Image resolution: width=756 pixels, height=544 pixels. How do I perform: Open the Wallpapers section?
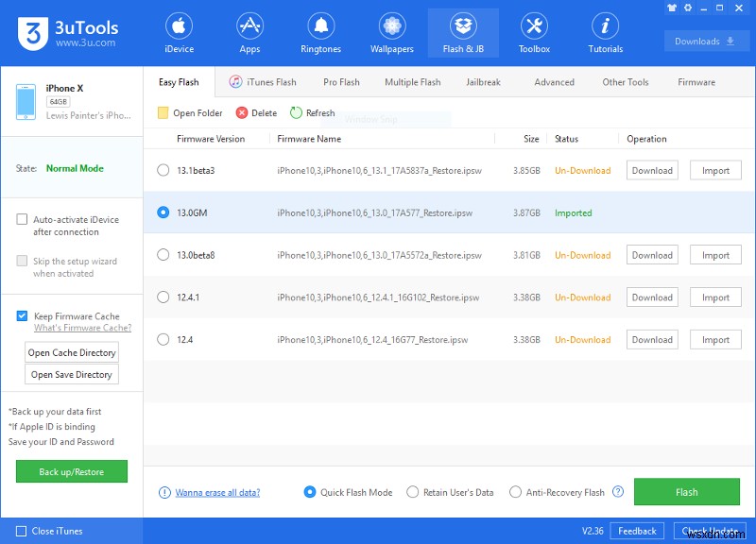[391, 33]
